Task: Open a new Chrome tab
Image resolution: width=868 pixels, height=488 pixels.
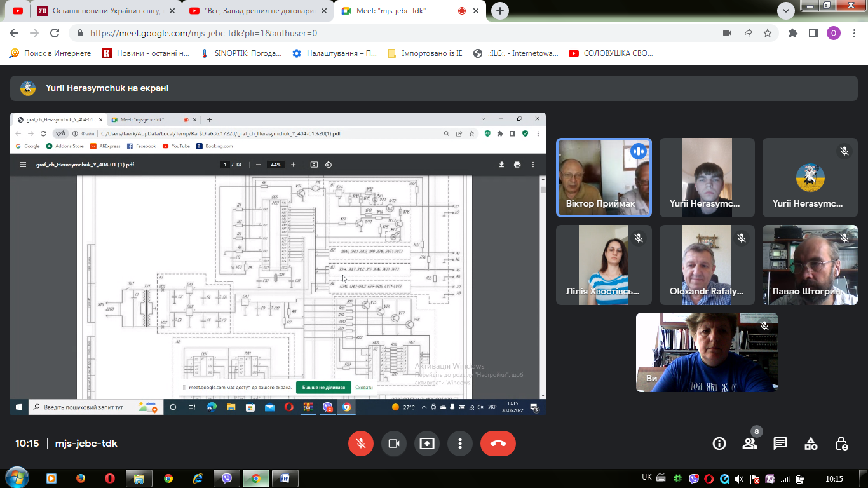Action: tap(501, 11)
